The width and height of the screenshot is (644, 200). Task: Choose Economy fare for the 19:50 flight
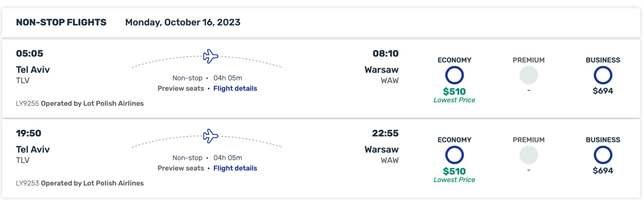[454, 155]
